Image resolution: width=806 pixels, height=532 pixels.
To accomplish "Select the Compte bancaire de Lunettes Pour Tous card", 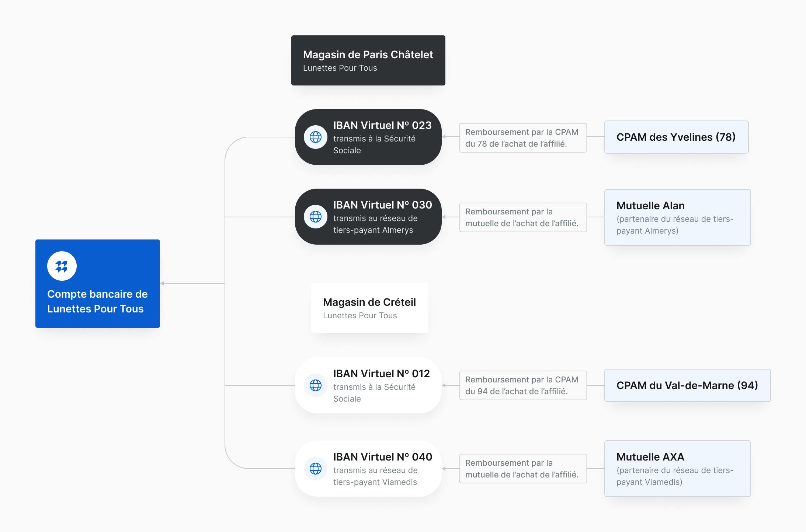I will [98, 284].
